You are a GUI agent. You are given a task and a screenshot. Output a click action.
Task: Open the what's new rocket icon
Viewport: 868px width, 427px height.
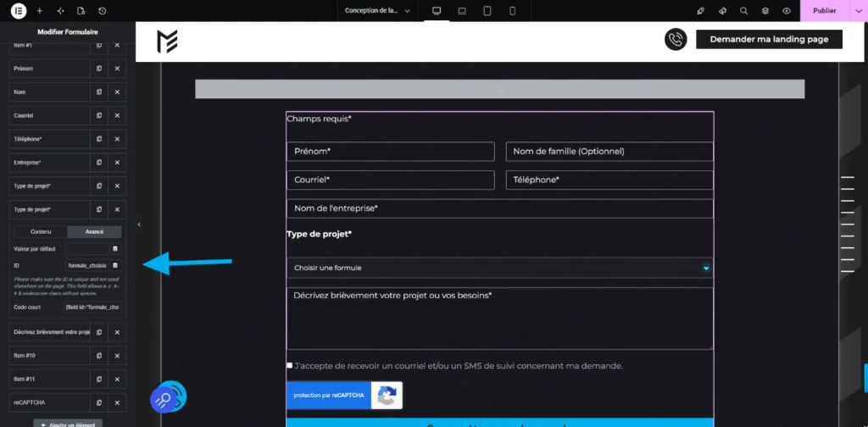coord(722,10)
